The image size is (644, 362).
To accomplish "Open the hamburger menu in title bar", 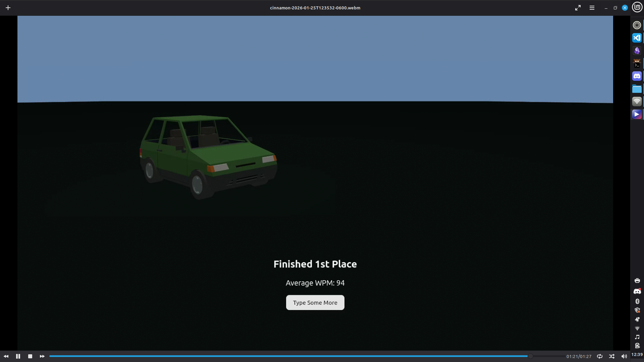I will click(x=592, y=8).
